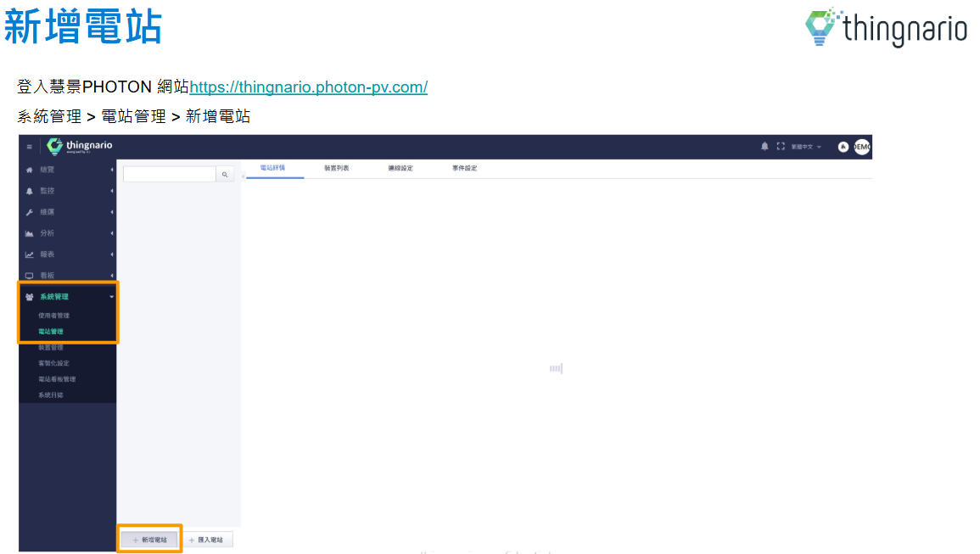Image resolution: width=980 pixels, height=554 pixels.
Task: Open the thingnario.photon-pv.com hyperlink
Action: click(309, 87)
